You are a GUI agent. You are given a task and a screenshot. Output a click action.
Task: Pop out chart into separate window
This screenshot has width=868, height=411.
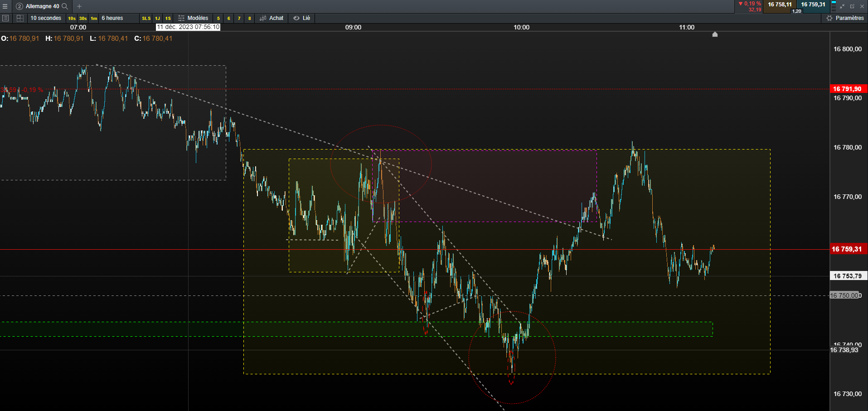pos(852,6)
